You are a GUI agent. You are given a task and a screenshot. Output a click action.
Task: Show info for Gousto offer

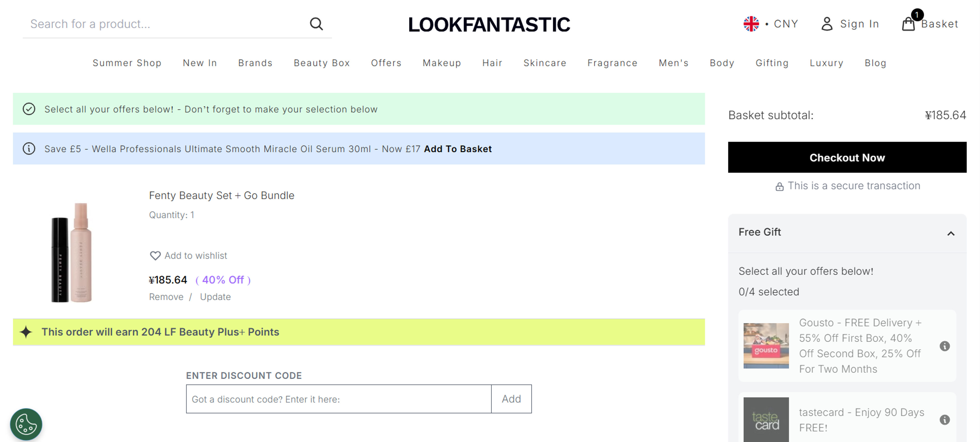pyautogui.click(x=944, y=346)
